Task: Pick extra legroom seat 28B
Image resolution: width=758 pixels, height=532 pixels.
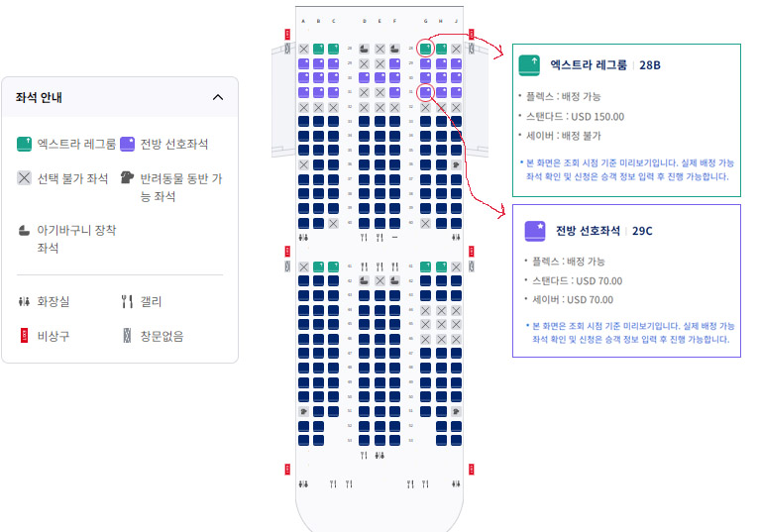Action: [318, 49]
